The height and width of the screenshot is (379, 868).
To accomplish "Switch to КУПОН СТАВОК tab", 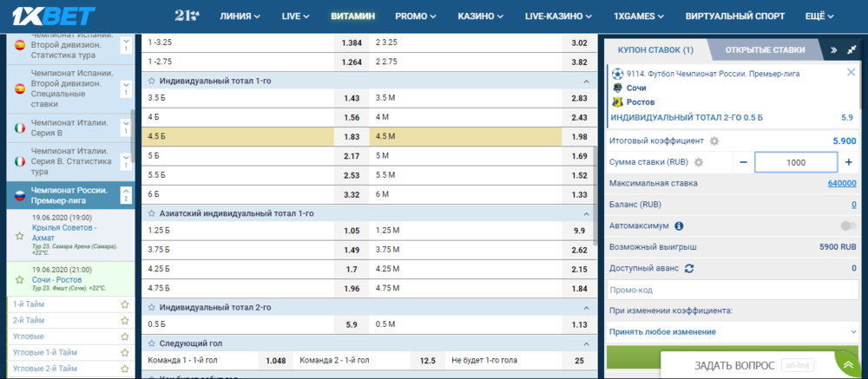I will pos(655,49).
